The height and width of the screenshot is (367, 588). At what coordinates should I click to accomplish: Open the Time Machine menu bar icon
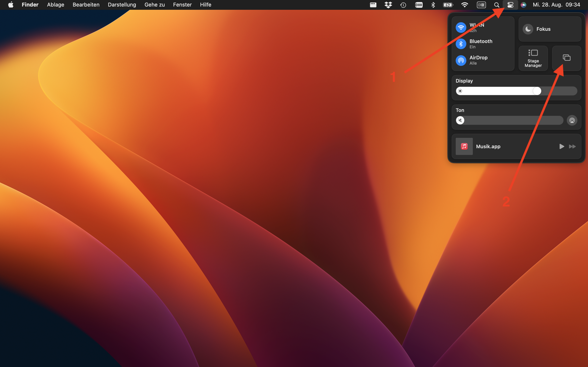(x=403, y=5)
